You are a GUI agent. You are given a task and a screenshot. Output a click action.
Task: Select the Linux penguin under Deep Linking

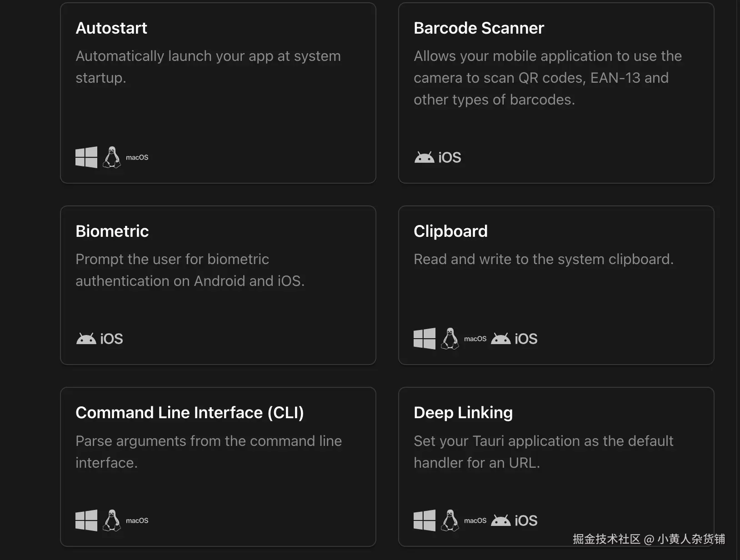pos(450,520)
